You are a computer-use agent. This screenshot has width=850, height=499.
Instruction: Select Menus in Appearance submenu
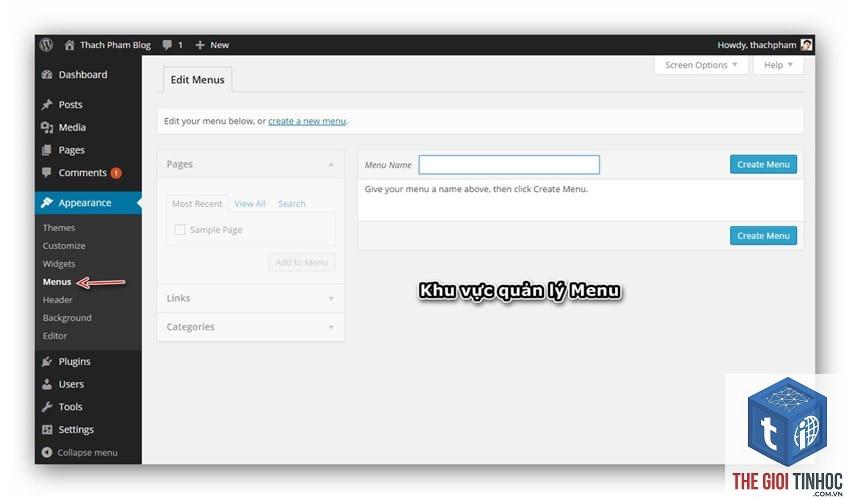[57, 282]
